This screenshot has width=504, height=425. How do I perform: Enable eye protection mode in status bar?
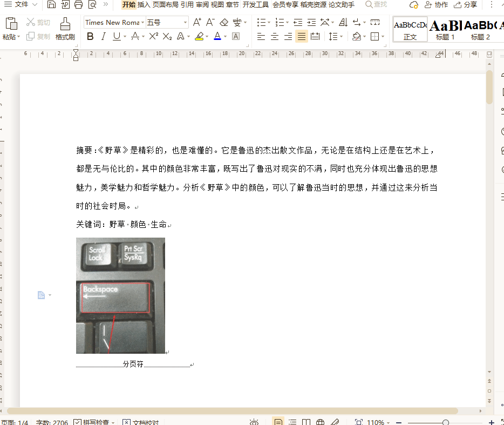[x=254, y=422]
